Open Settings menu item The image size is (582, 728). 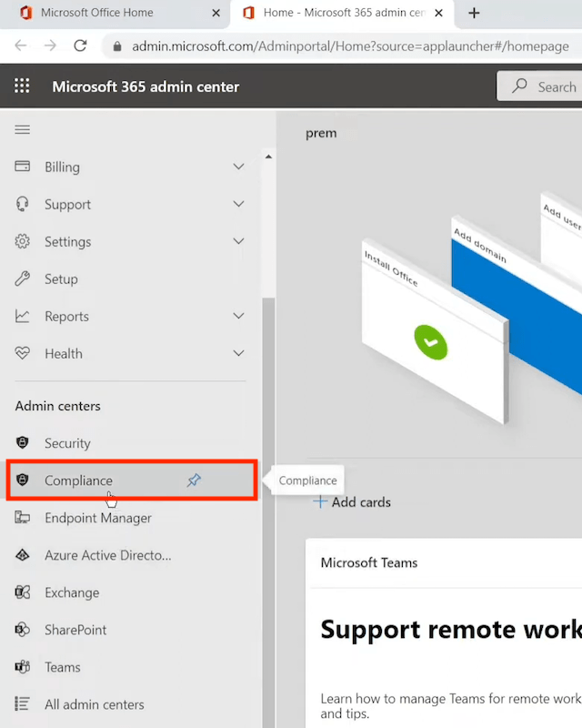pos(130,241)
